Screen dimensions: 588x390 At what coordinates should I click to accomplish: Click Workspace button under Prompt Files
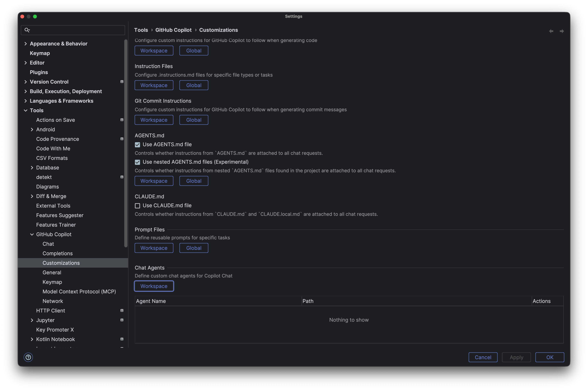tap(154, 248)
